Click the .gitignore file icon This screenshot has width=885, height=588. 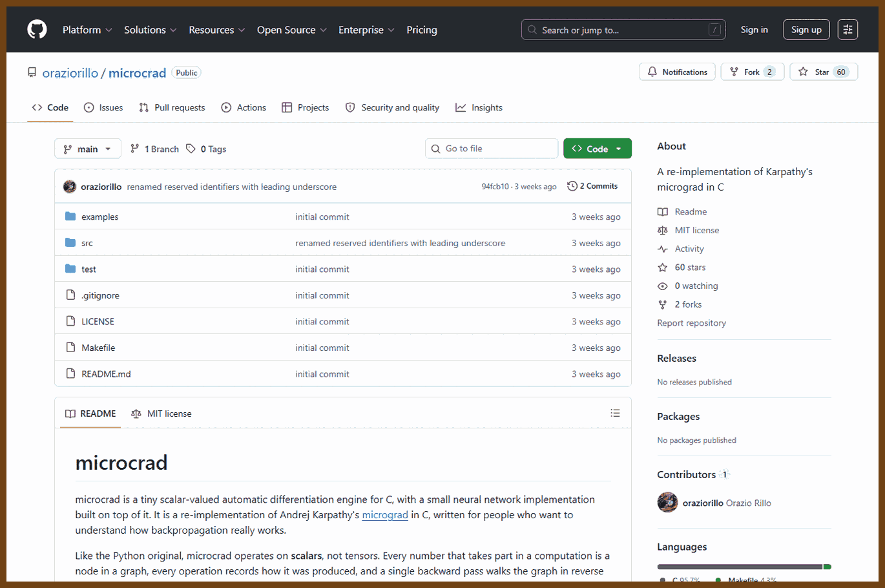point(70,295)
